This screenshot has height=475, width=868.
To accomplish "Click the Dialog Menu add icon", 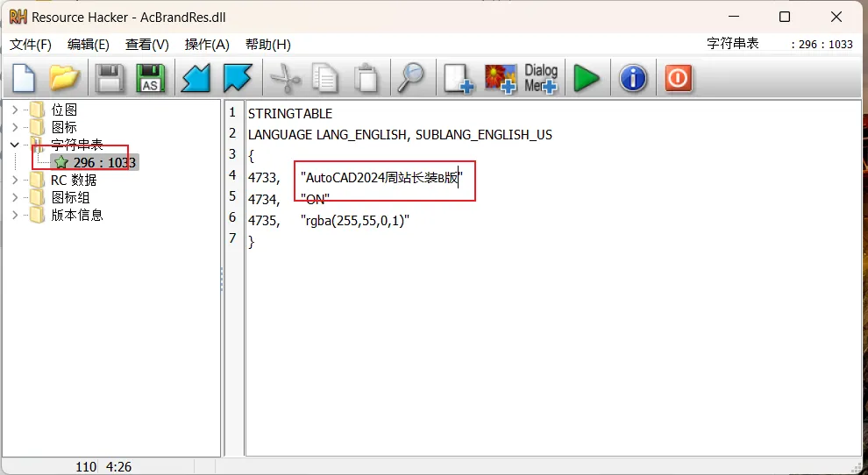I will pyautogui.click(x=541, y=78).
